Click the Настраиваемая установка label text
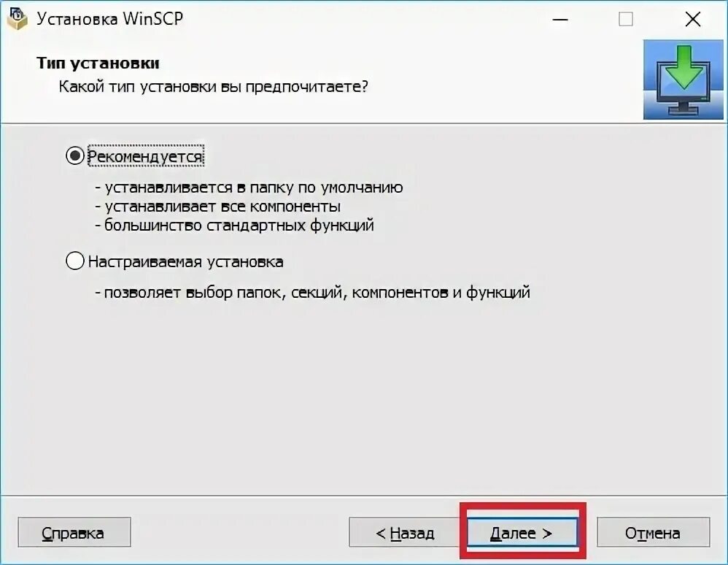Screen dimensions: 728x565 coord(186,261)
